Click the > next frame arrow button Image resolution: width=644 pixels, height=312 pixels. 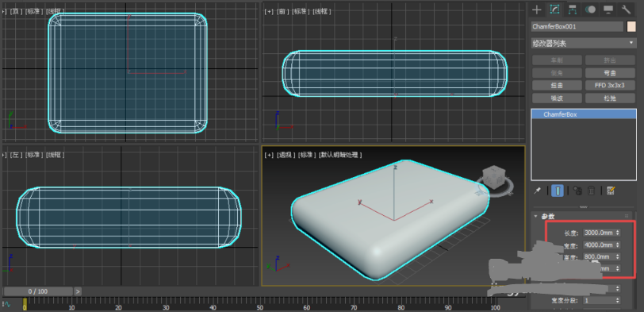click(x=78, y=291)
